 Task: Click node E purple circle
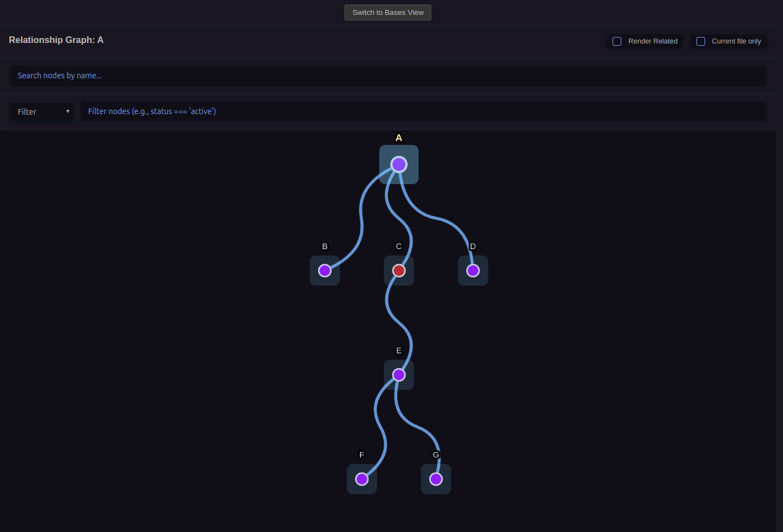click(399, 375)
